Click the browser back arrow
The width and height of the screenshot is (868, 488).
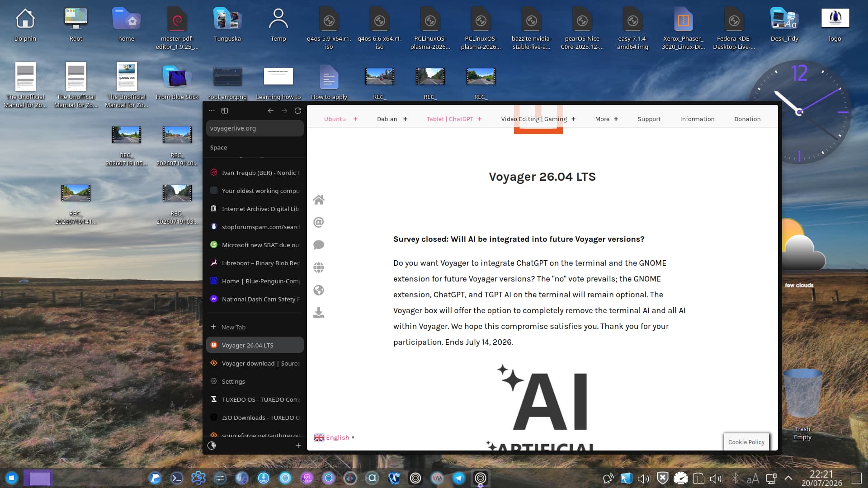(270, 111)
